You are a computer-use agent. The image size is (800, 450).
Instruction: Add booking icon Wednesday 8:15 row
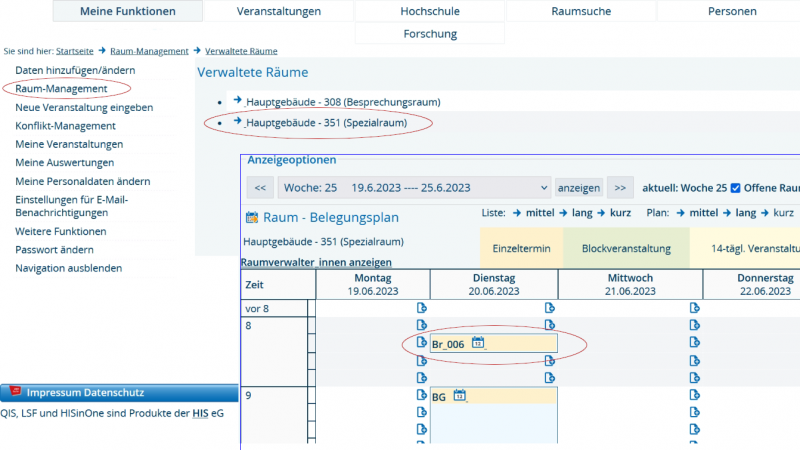(694, 342)
